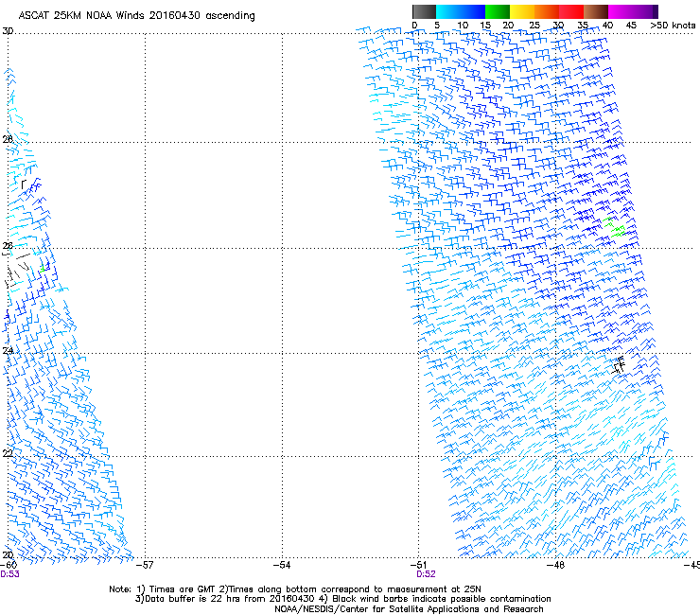Select the brown 35-40 knots legend color segment
700x615 pixels.
tap(596, 11)
